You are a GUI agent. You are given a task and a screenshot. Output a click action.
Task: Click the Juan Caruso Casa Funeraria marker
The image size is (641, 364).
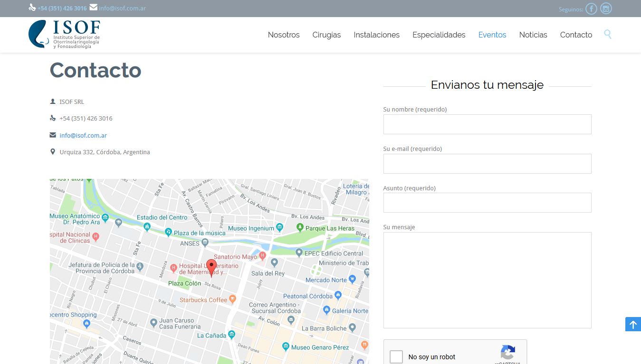153,323
